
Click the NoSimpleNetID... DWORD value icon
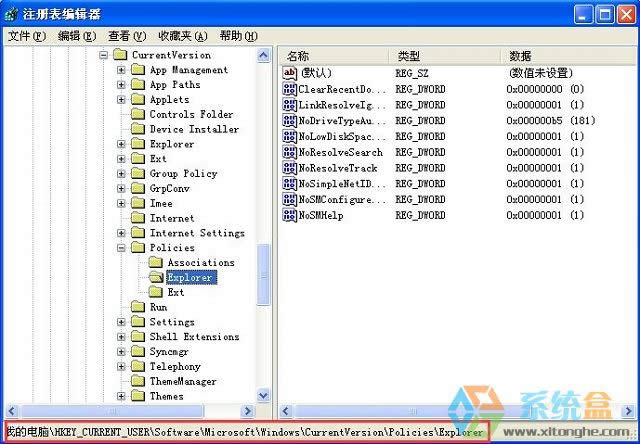coord(289,184)
